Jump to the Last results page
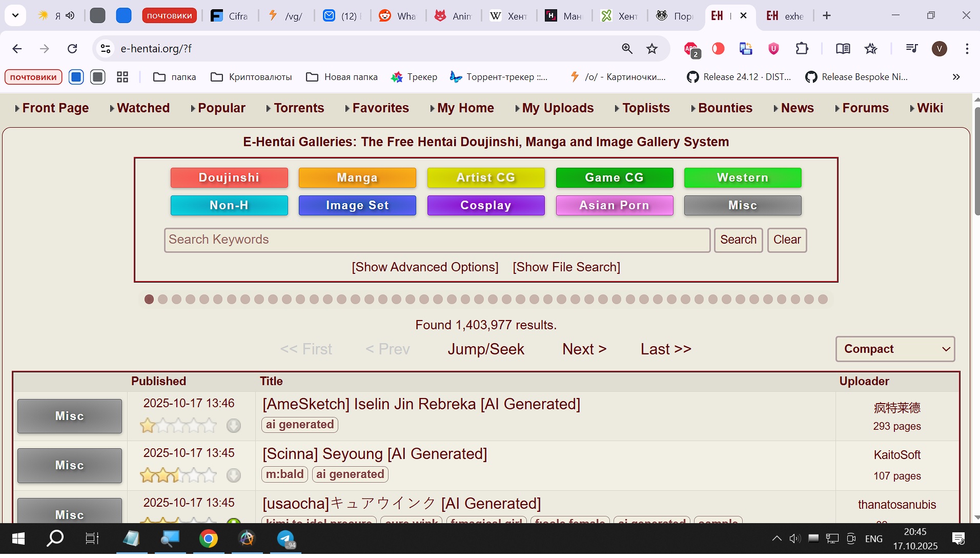The height and width of the screenshot is (558, 980). [x=666, y=349]
